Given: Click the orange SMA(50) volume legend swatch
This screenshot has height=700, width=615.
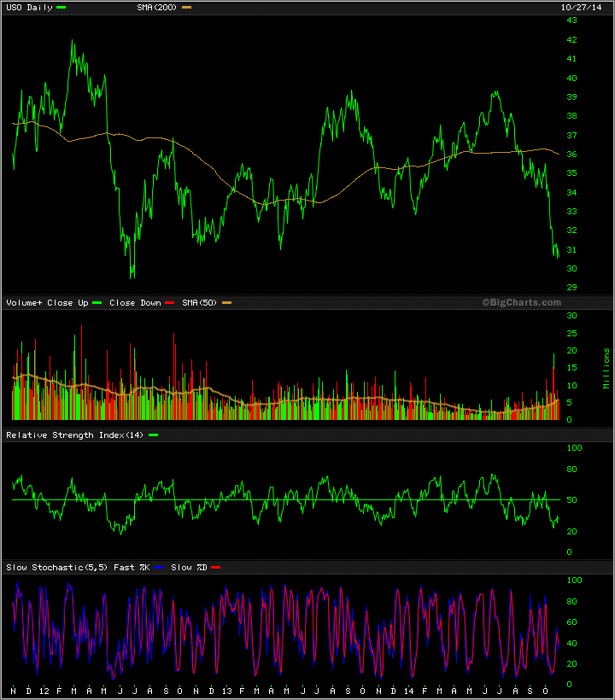Looking at the screenshot, I should pos(227,303).
